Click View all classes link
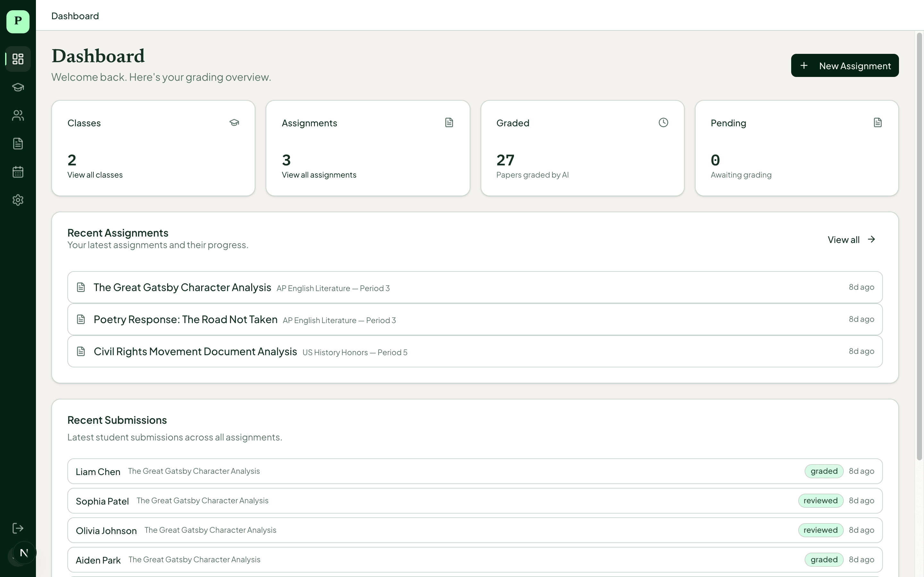 95,175
